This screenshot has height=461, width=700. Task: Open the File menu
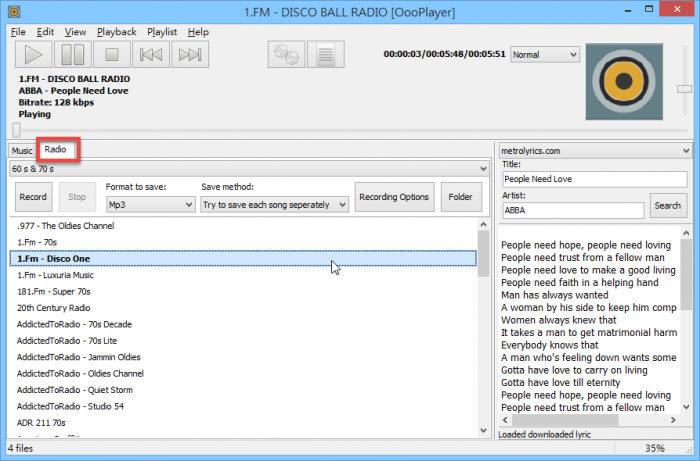[18, 32]
